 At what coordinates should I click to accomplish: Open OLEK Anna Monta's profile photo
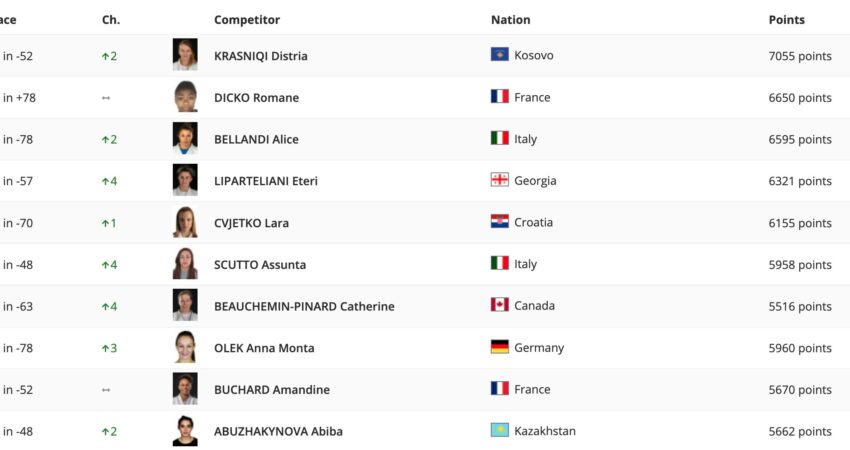[x=185, y=347]
